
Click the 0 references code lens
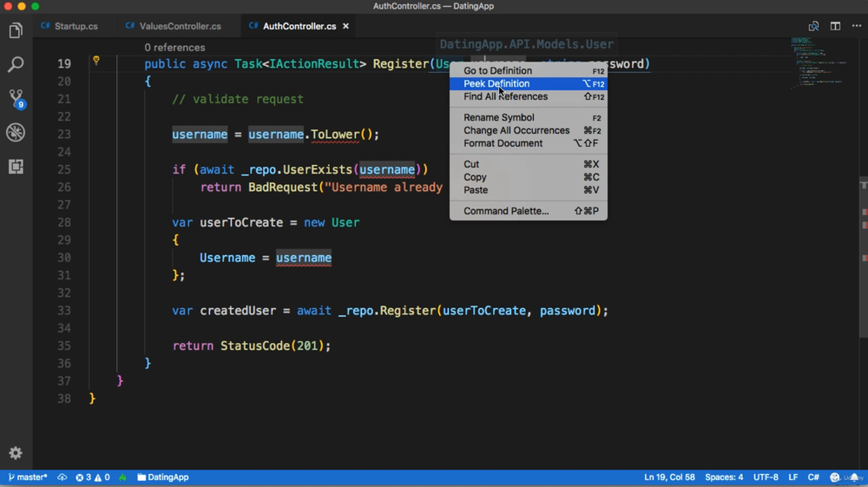click(175, 48)
